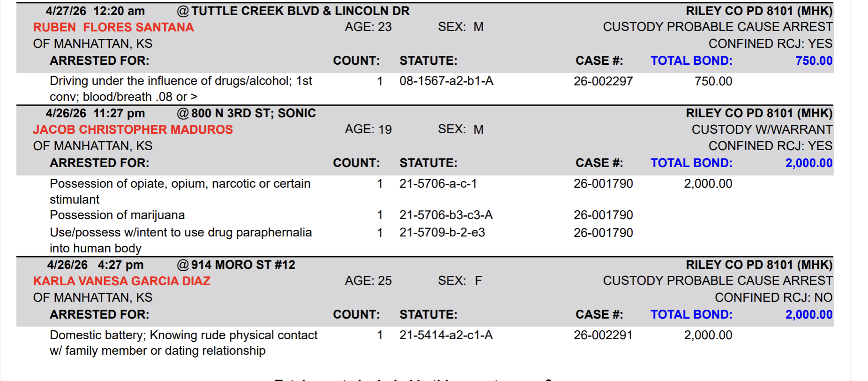Click the CONFINED RCJ: NO text

(773, 297)
